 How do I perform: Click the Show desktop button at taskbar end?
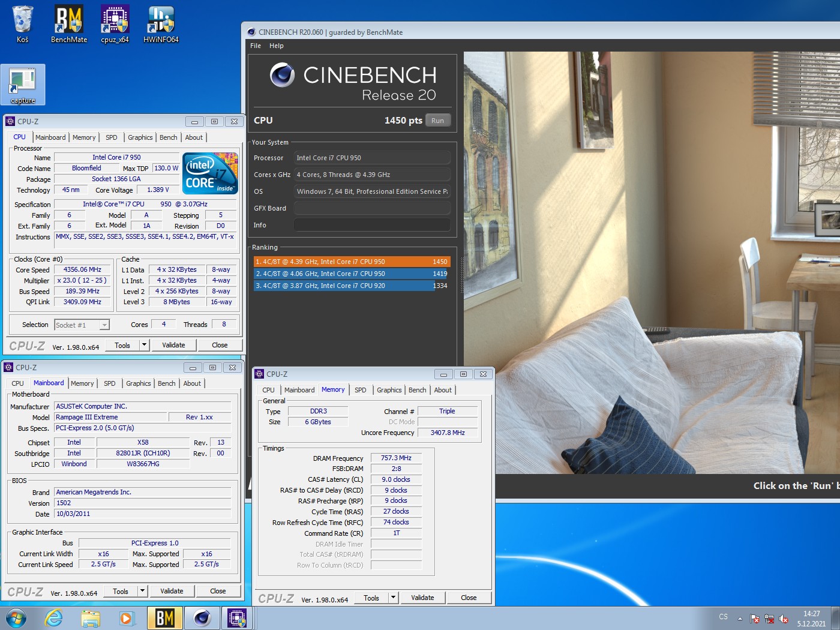pos(835,618)
